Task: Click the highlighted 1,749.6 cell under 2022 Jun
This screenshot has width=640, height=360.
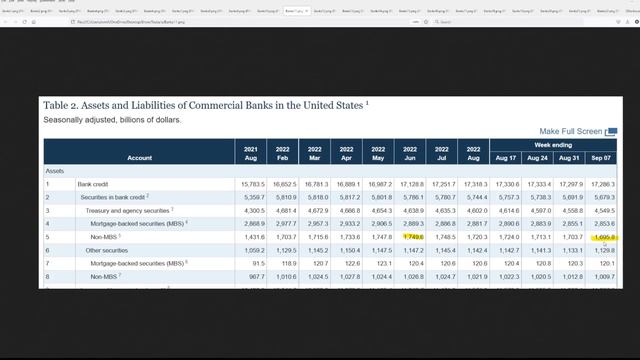Action: tap(413, 237)
